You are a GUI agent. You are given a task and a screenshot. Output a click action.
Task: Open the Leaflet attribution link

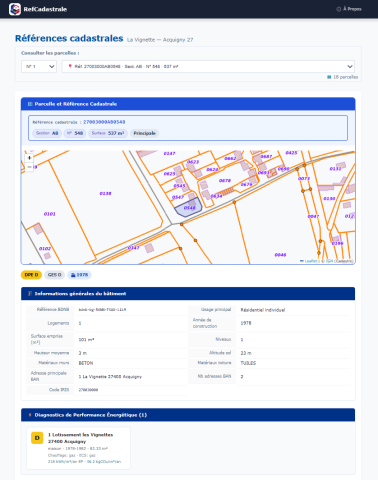click(x=310, y=261)
